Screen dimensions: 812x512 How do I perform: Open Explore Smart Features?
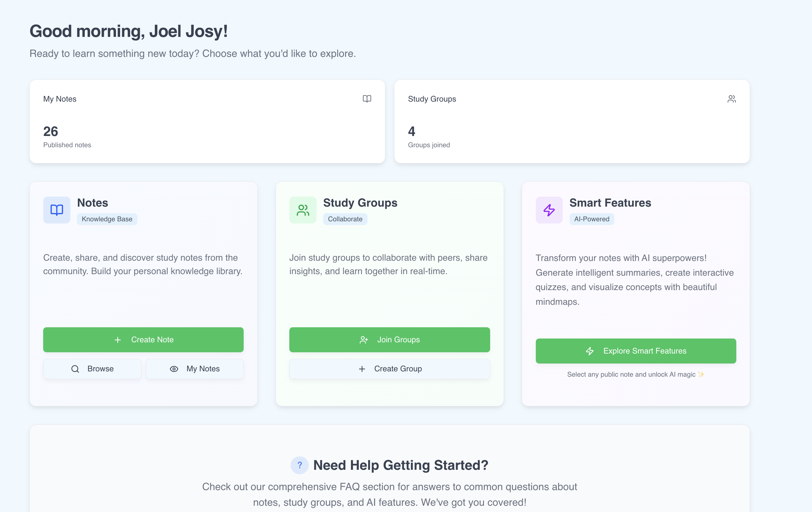636,351
